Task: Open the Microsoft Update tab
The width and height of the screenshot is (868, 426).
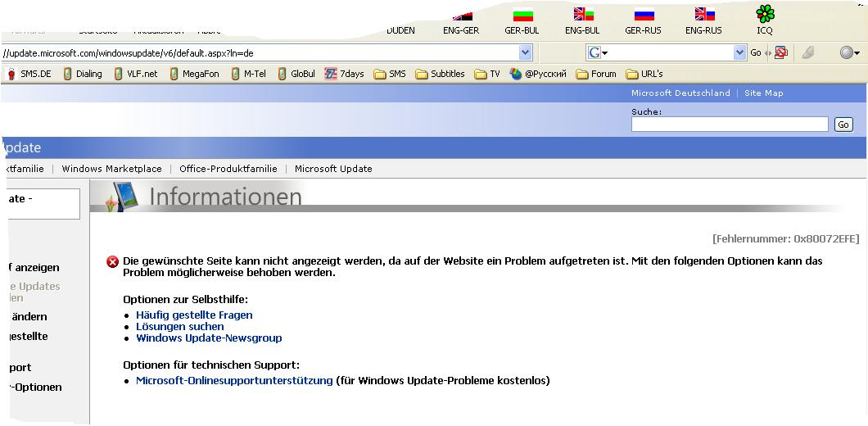Action: tap(333, 169)
